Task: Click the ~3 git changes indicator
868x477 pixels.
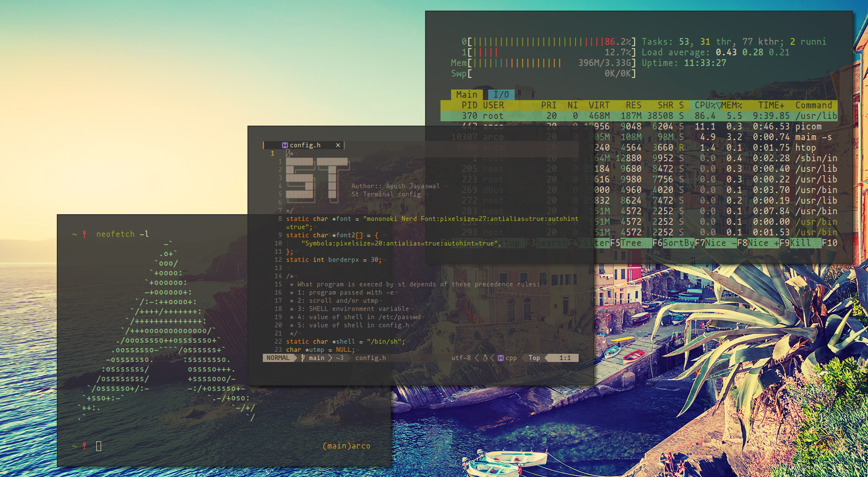Action: (x=340, y=358)
